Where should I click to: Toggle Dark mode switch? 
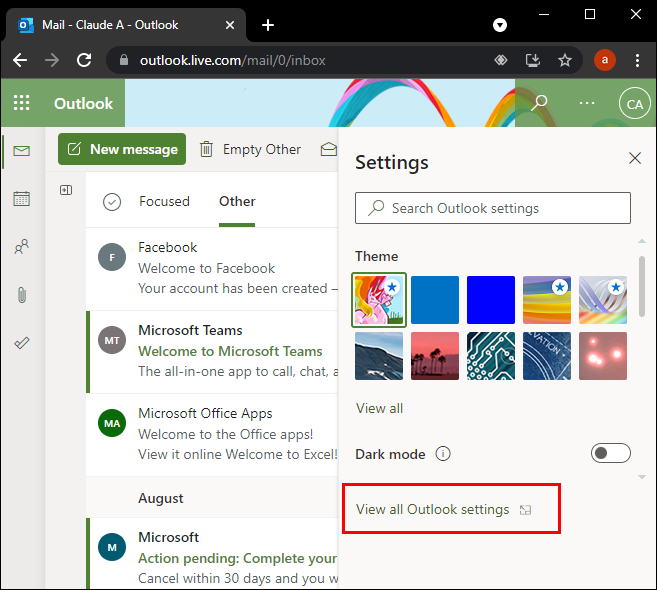[610, 453]
